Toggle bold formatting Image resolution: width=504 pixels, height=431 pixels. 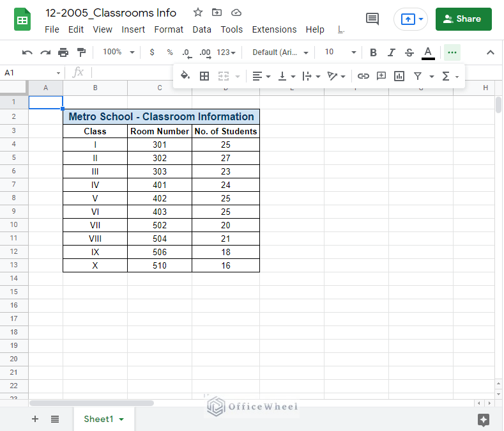click(373, 52)
